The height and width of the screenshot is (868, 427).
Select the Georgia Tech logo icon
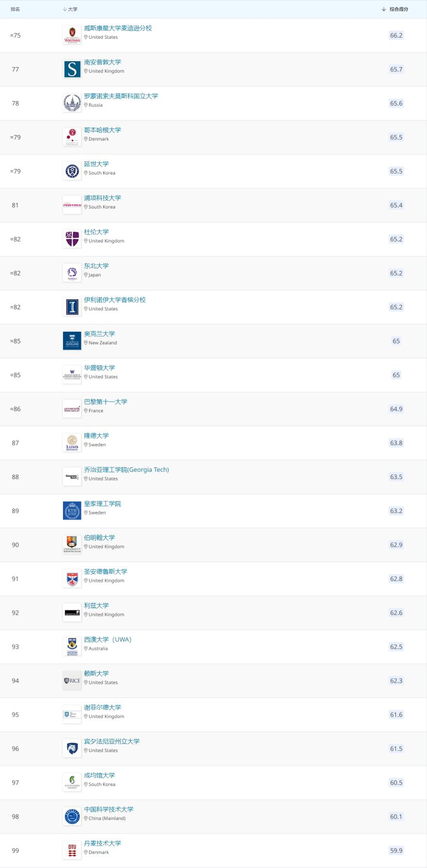(x=72, y=477)
